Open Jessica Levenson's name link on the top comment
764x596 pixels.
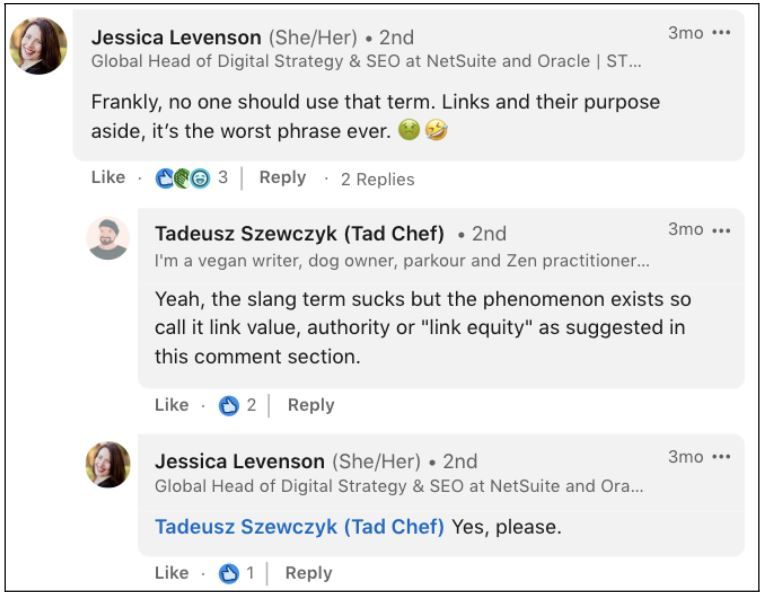[x=176, y=38]
